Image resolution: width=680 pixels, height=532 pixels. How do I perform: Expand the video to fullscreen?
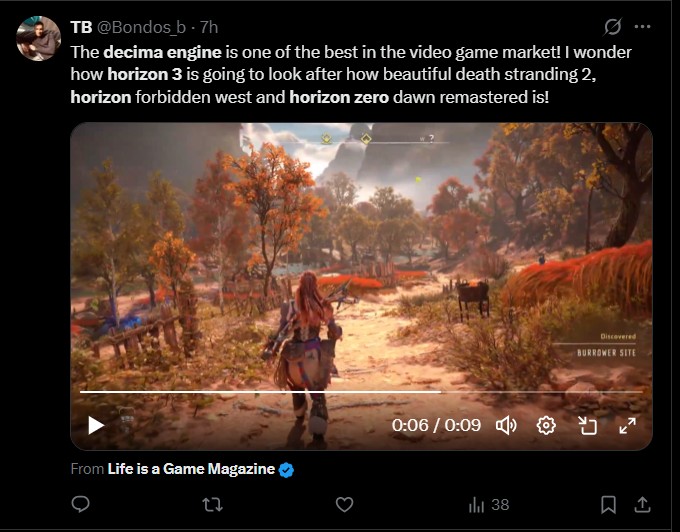point(628,425)
